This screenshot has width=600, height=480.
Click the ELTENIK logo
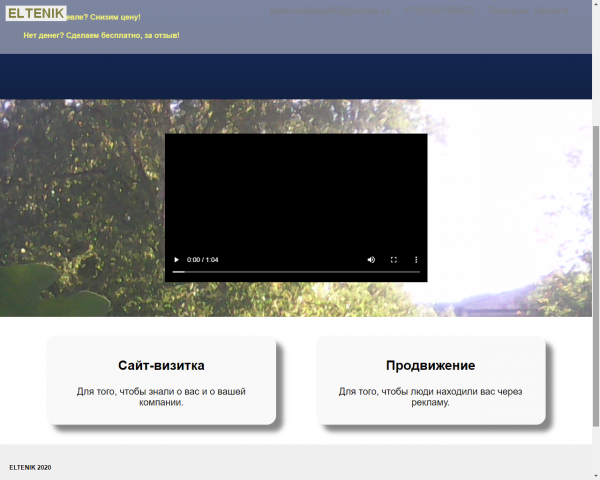(x=36, y=13)
